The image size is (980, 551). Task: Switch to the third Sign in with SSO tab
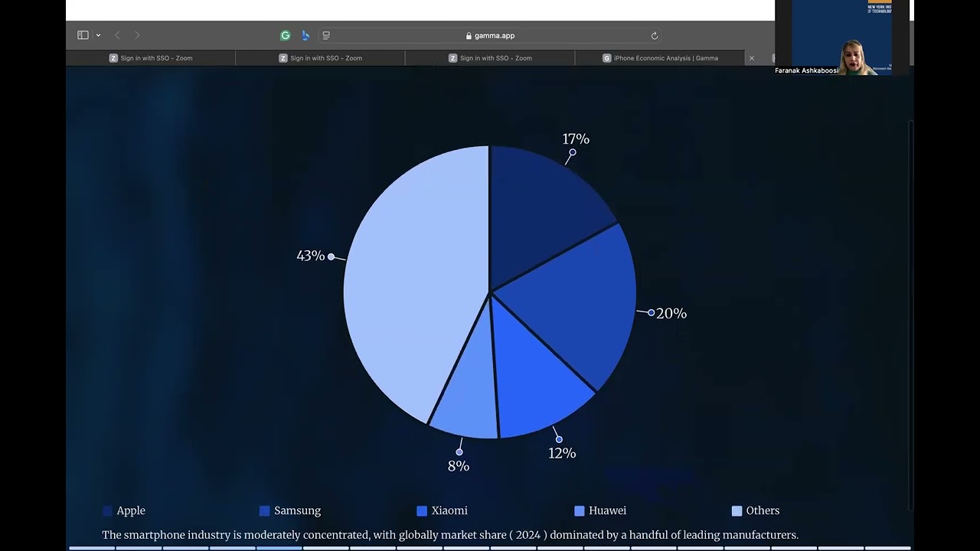tap(490, 58)
